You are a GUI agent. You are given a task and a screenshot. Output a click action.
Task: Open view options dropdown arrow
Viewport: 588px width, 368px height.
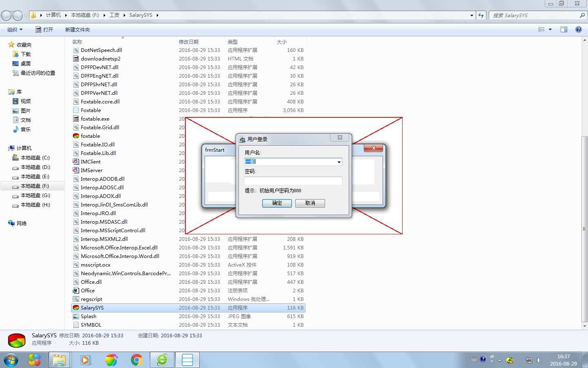pyautogui.click(x=550, y=29)
